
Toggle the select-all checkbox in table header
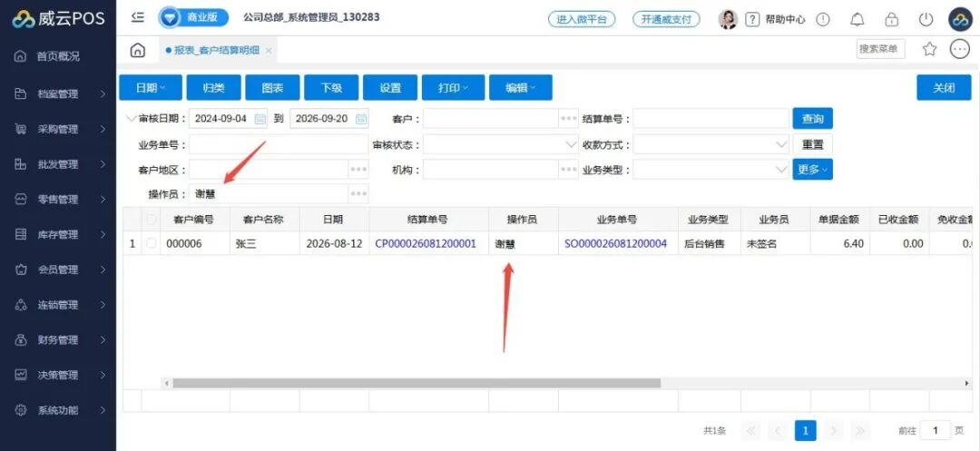click(x=151, y=220)
